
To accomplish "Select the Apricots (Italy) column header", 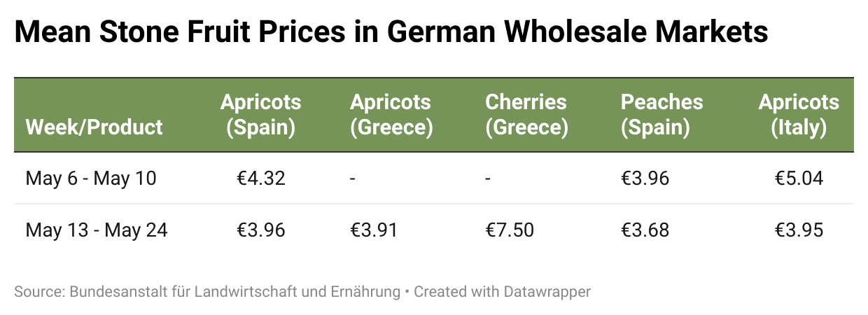I will click(799, 115).
